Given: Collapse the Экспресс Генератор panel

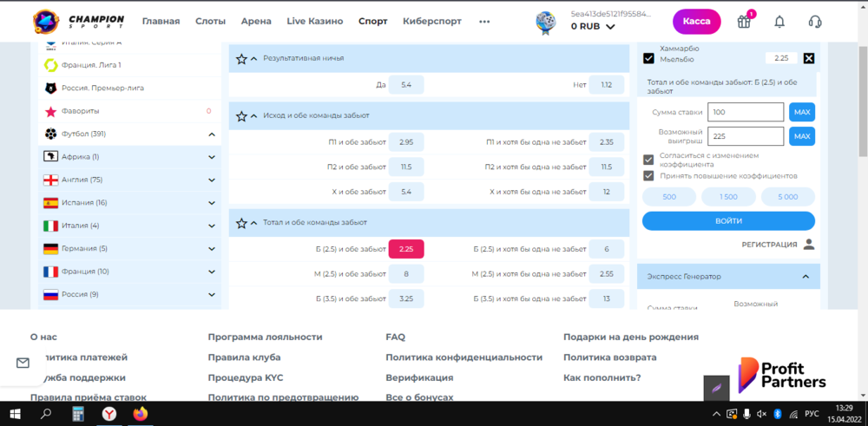Looking at the screenshot, I should tap(806, 277).
